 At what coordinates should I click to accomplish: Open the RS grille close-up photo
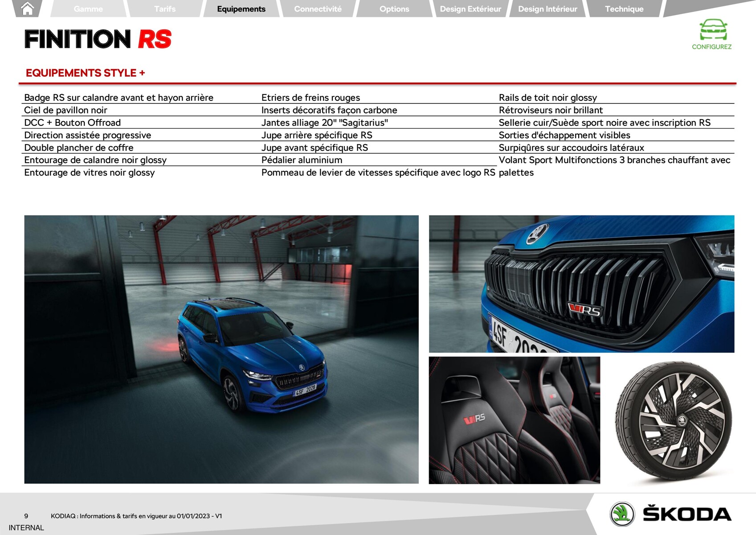(x=581, y=284)
